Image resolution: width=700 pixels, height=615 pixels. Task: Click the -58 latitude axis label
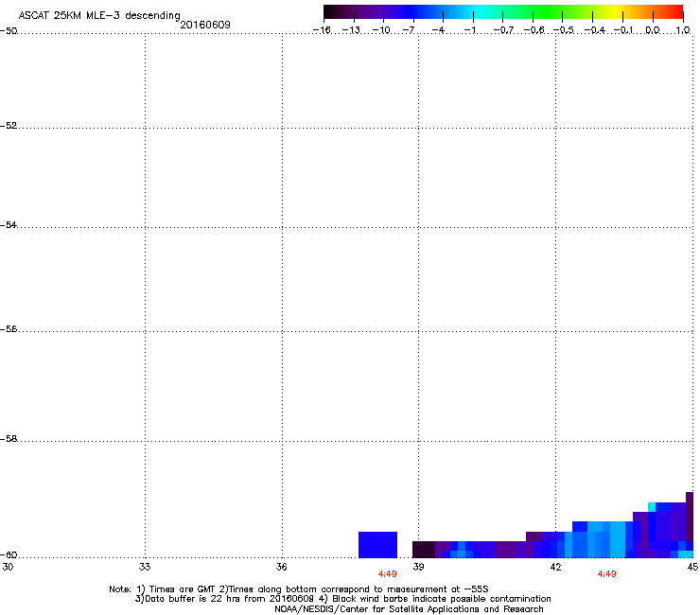[9, 439]
